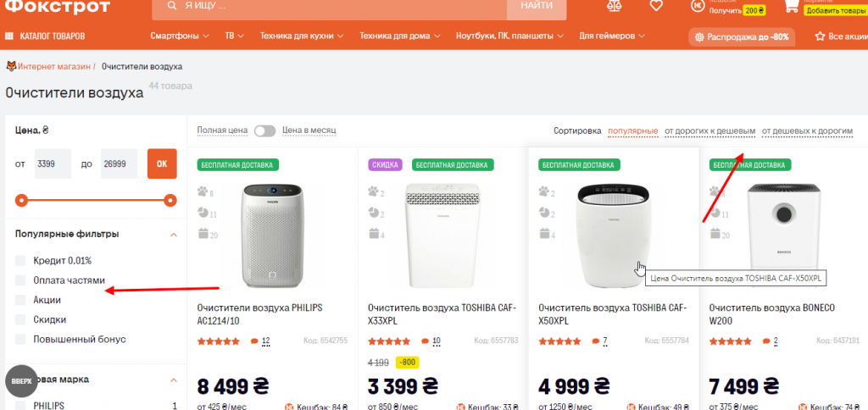Toggle full price to monthly price switch

pos(264,130)
